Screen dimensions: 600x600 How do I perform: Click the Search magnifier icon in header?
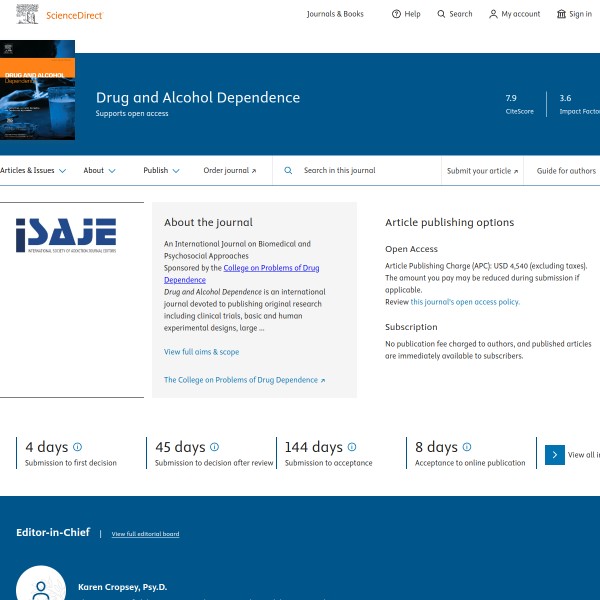pyautogui.click(x=442, y=14)
